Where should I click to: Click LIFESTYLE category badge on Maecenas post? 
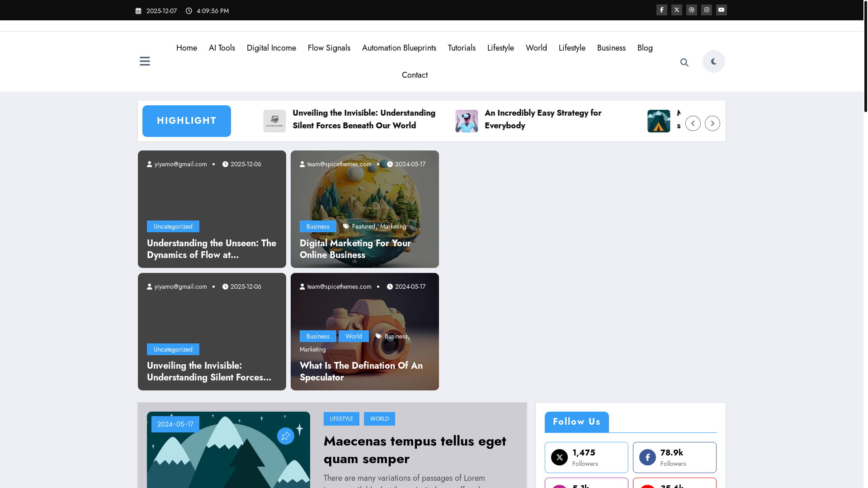(x=341, y=419)
